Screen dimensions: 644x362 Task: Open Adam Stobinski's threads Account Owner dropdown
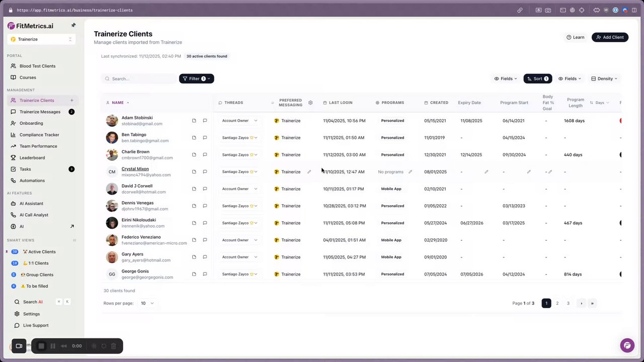239,121
